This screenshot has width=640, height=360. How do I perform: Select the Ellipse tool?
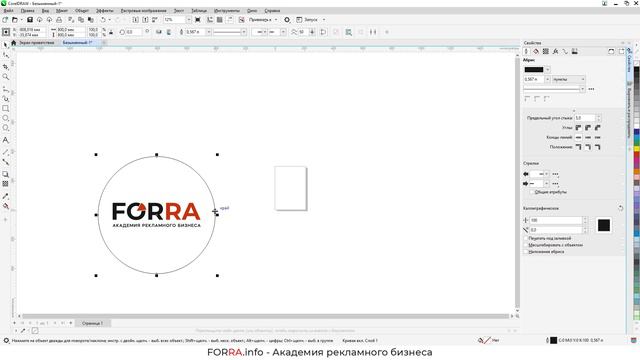[6, 118]
